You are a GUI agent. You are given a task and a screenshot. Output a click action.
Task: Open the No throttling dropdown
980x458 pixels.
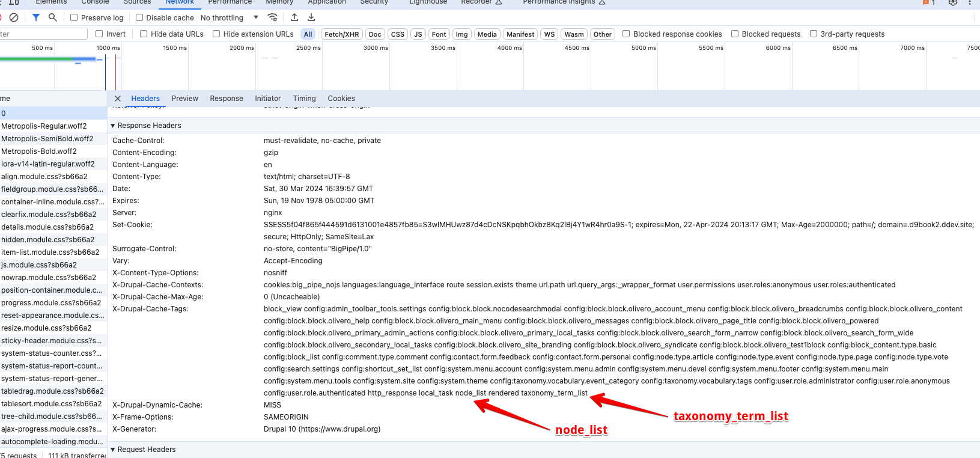coord(229,17)
